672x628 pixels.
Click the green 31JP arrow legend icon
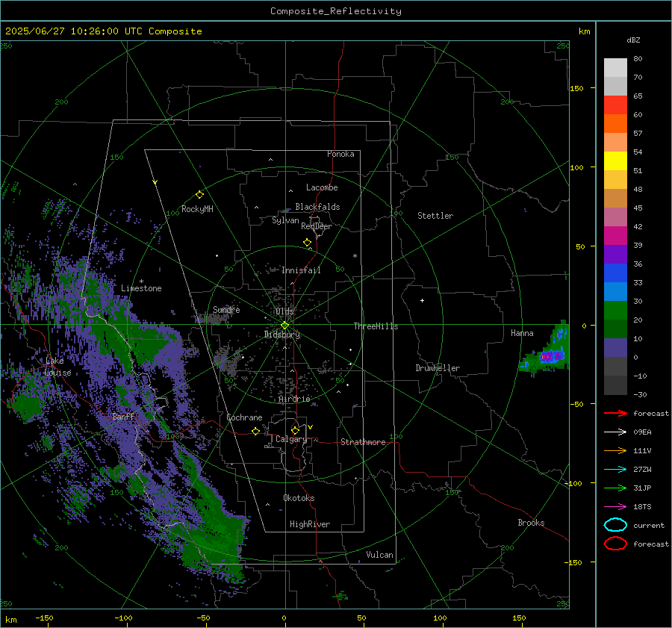615,488
